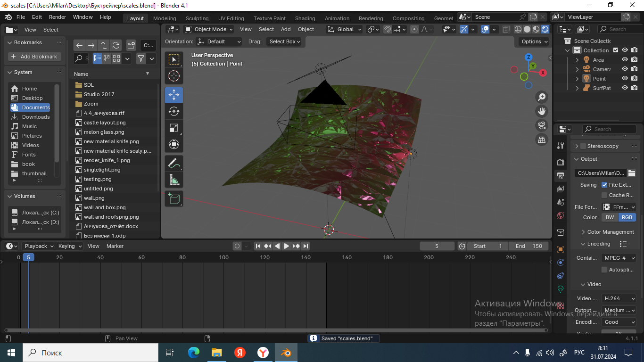Pick the Annotate pencil tool
The width and height of the screenshot is (644, 362).
(x=174, y=164)
